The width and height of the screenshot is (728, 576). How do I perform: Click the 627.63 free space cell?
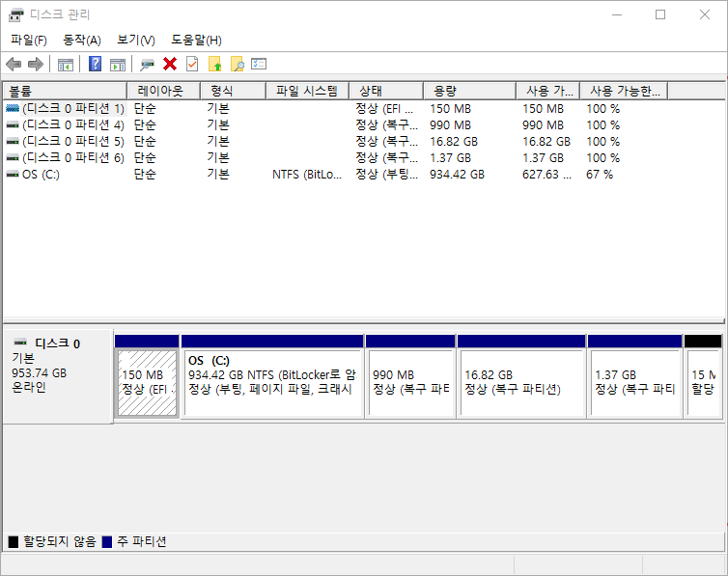(x=546, y=175)
